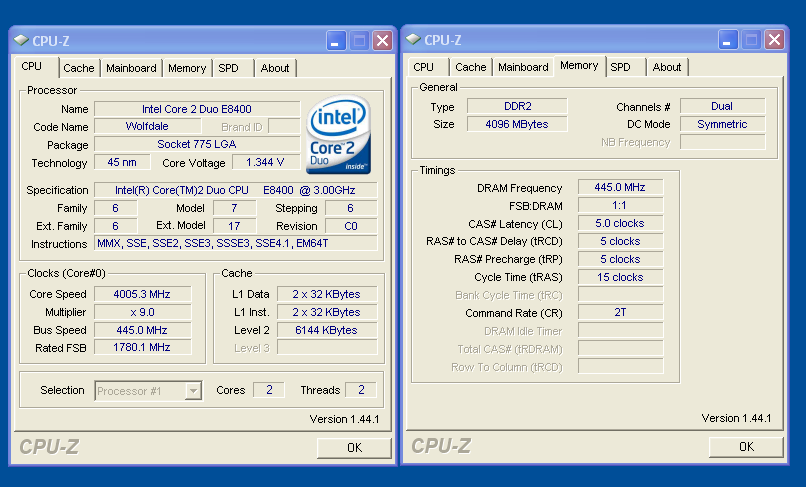
Task: Open the Mainboard tab in left window
Action: (131, 68)
